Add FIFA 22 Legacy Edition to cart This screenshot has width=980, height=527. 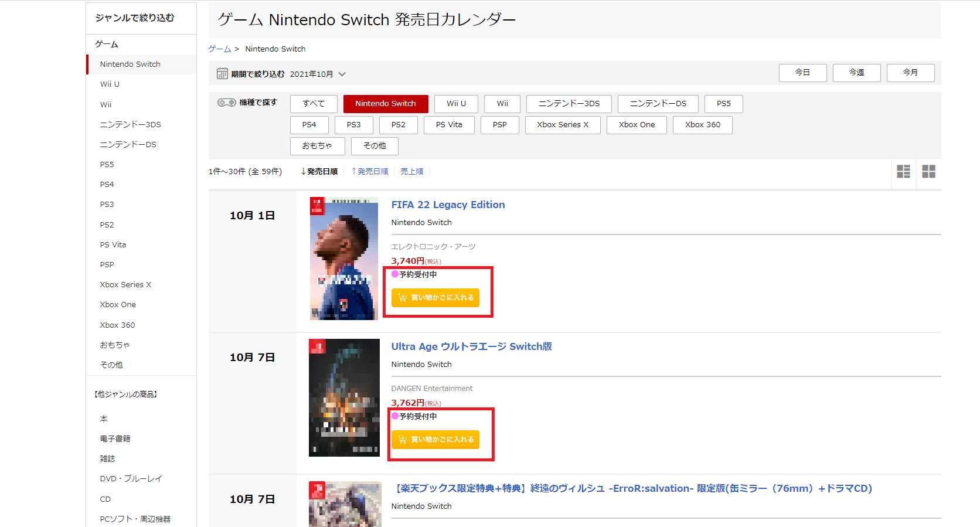coord(435,298)
